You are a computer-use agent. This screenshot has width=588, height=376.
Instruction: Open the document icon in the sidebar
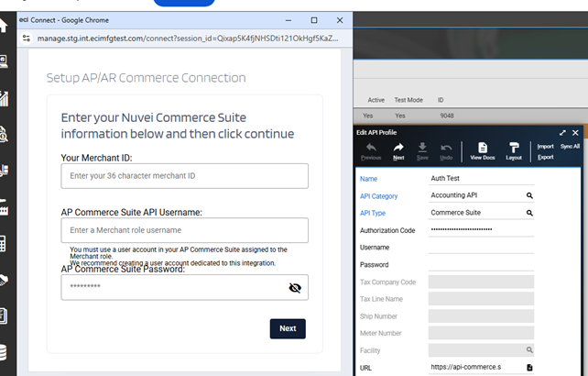pyautogui.click(x=4, y=315)
